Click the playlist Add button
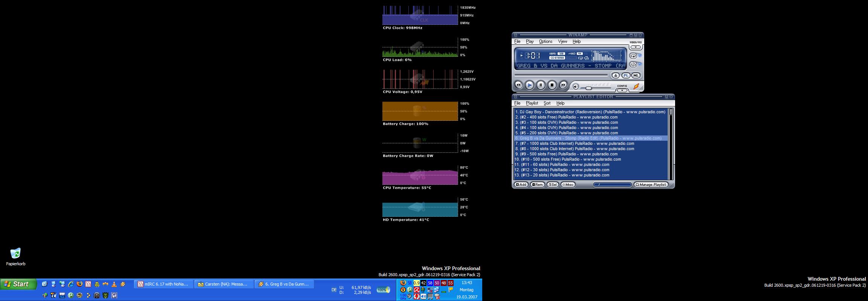Screen dimensions: 868x301 (521, 184)
